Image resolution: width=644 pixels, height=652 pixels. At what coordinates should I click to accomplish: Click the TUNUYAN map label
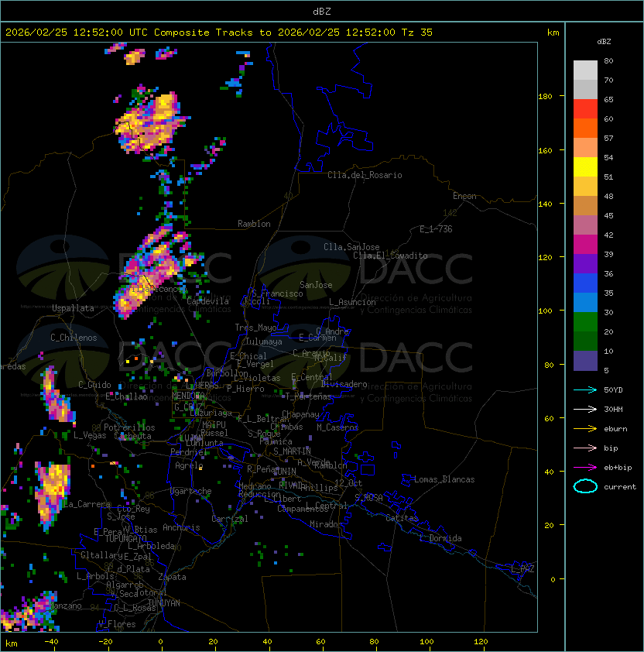[x=164, y=603]
